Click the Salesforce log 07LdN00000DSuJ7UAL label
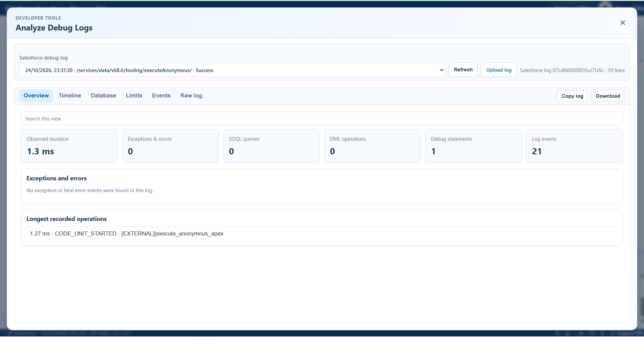This screenshot has height=337, width=644. [572, 70]
